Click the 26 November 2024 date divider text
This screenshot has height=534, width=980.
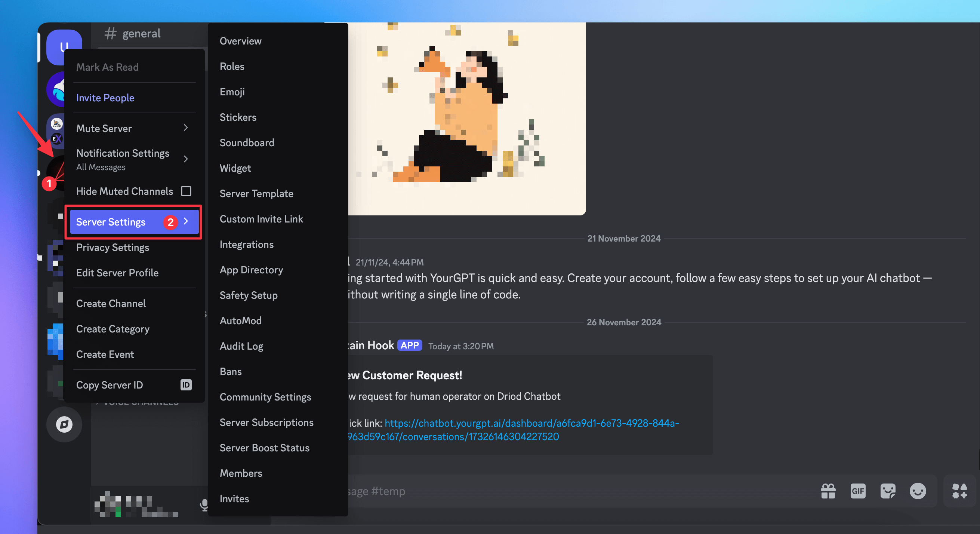click(x=624, y=322)
